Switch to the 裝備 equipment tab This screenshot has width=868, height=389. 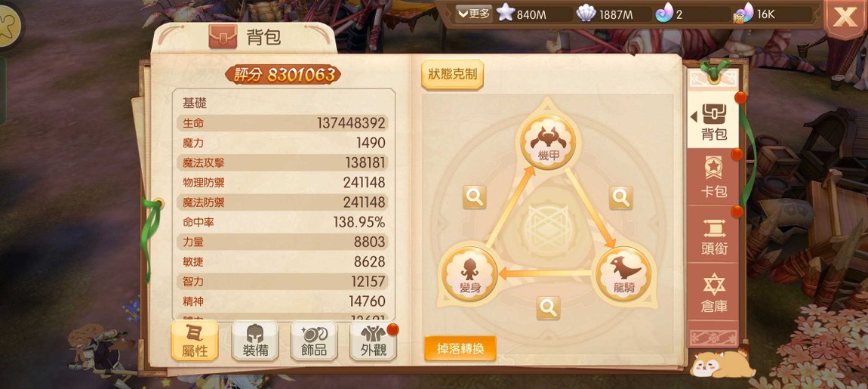coord(254,340)
